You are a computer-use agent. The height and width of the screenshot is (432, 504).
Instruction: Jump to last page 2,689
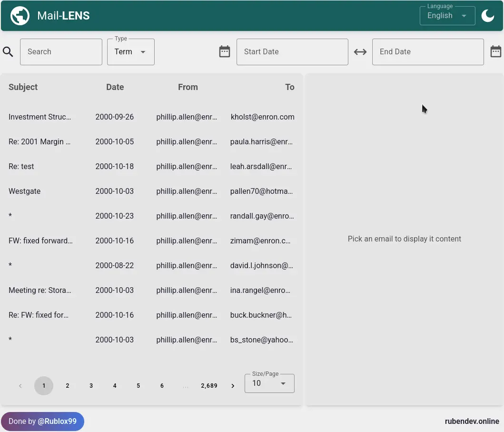pos(209,386)
